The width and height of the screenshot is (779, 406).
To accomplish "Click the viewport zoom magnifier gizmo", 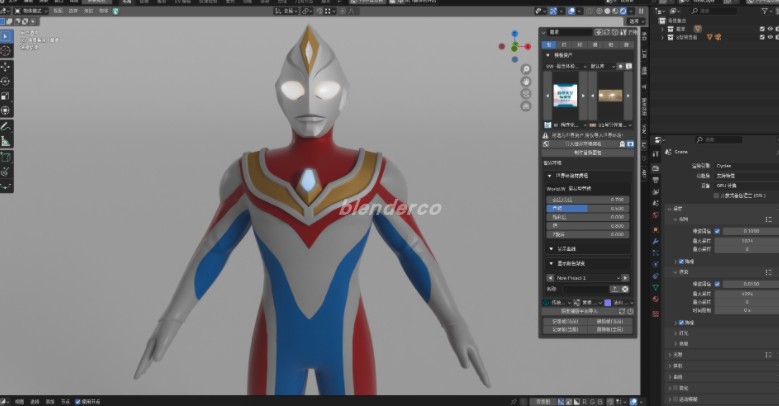I will tap(526, 69).
